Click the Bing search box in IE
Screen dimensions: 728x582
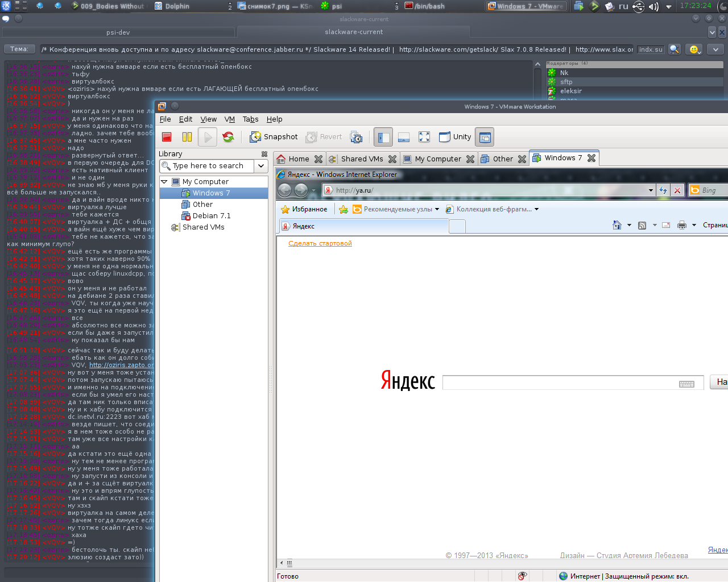[708, 190]
